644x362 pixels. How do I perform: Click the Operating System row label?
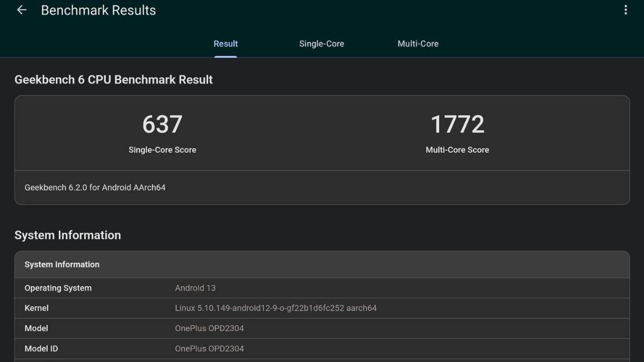58,288
